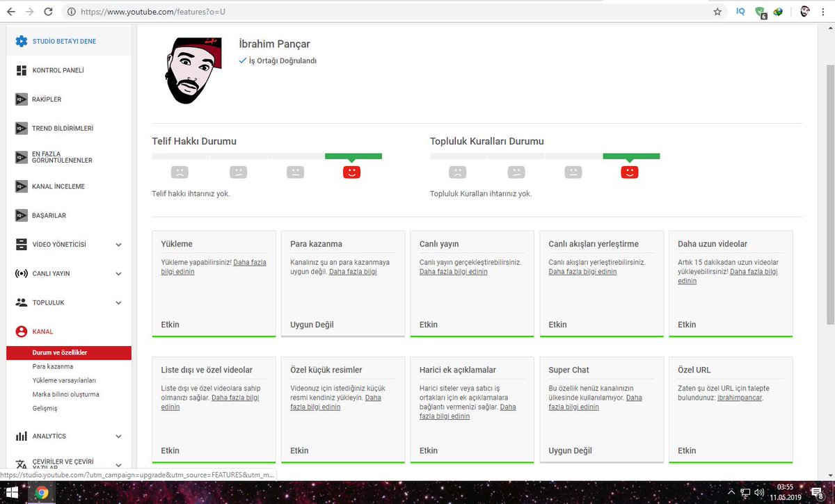Click the green shield extension icon
The height and width of the screenshot is (504, 835).
[x=761, y=12]
